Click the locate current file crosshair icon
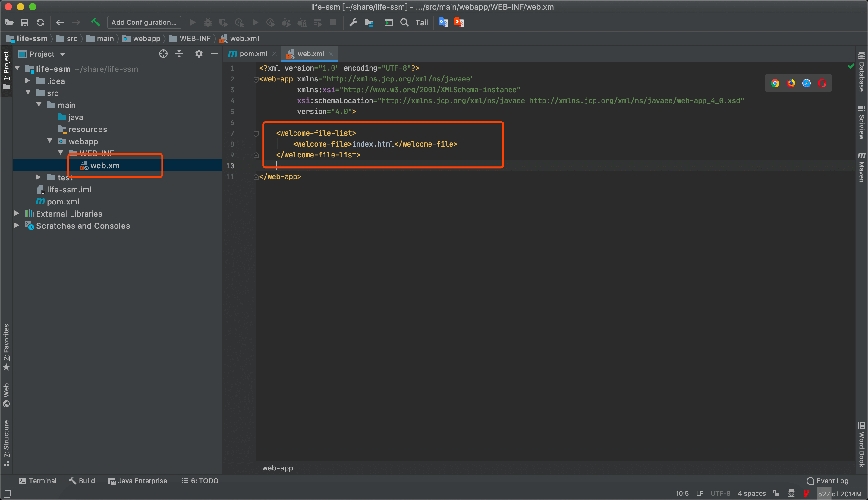Viewport: 868px width, 500px height. coord(163,54)
